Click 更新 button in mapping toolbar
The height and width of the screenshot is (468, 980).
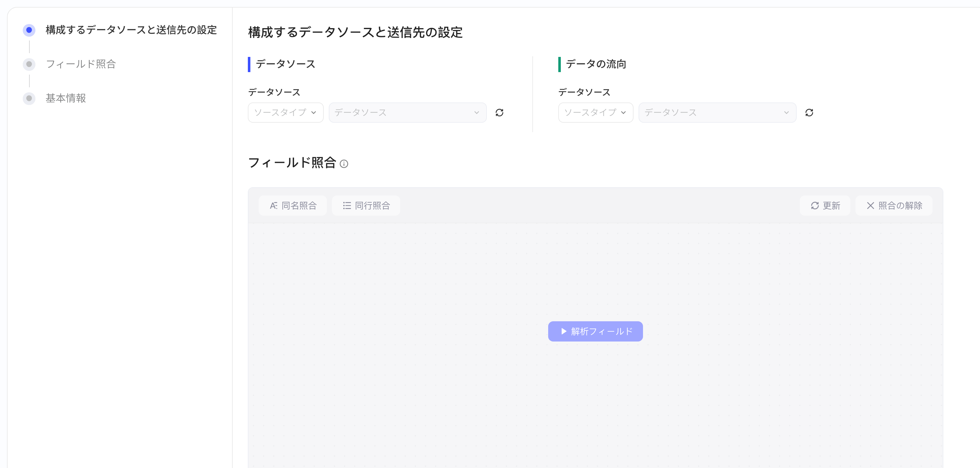825,206
